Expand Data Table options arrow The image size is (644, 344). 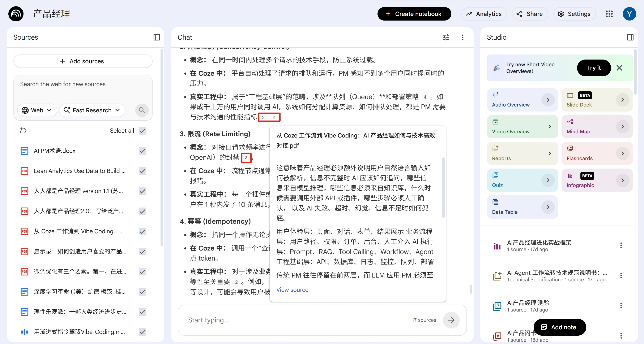click(x=548, y=207)
